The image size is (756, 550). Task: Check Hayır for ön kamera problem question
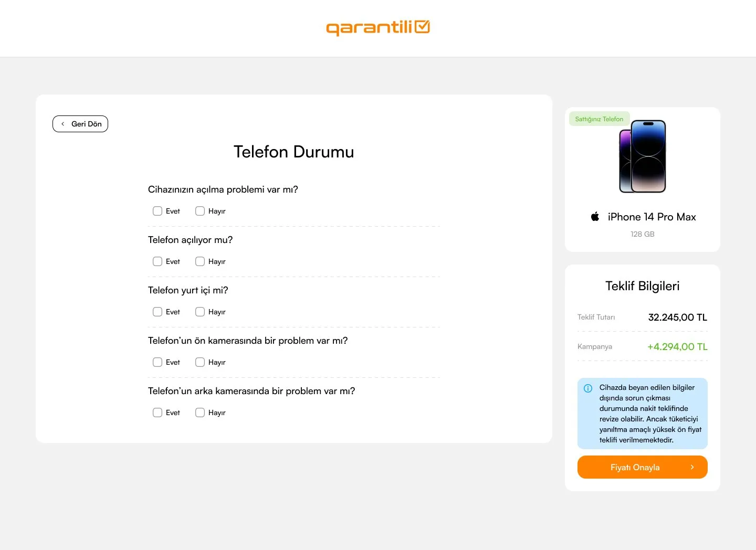200,362
